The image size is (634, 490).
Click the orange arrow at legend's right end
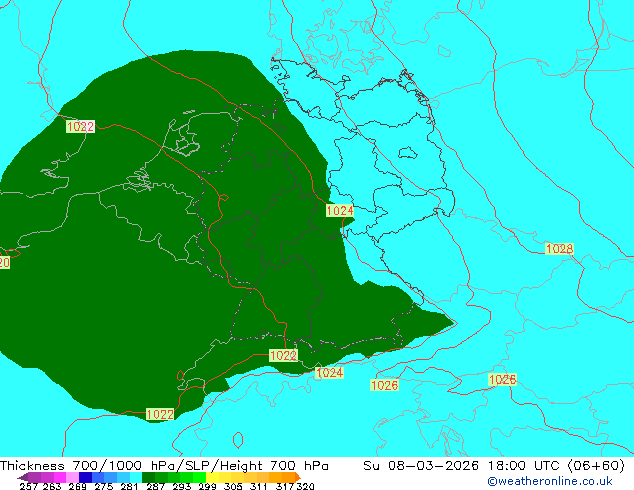point(298,477)
